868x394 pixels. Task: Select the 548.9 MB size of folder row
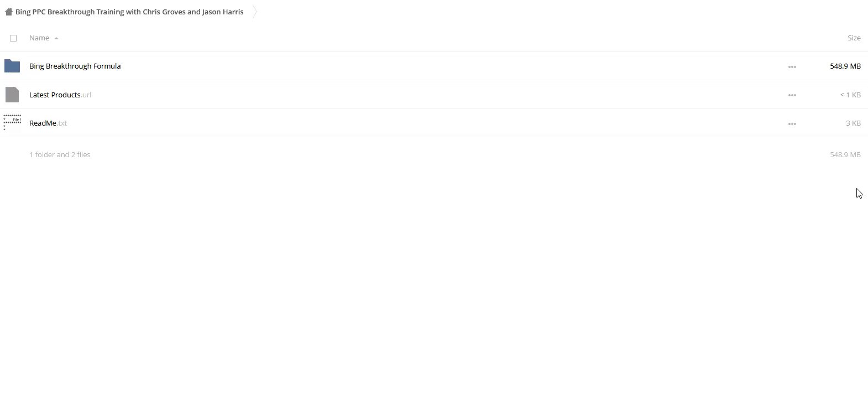(845, 66)
